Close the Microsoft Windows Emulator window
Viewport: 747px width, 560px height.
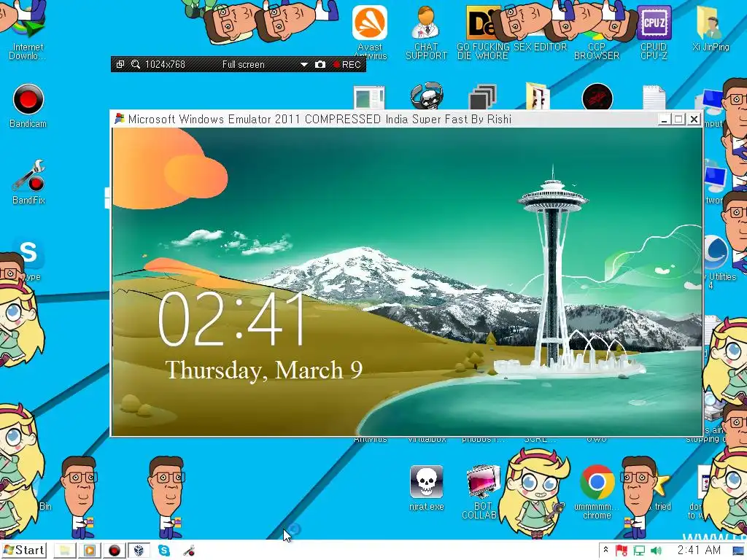pos(694,119)
